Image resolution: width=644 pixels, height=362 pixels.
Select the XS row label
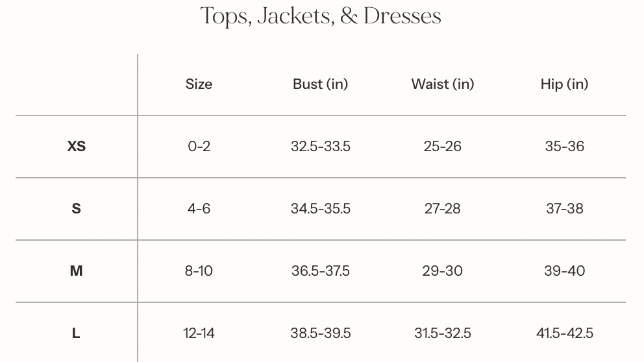pos(76,147)
